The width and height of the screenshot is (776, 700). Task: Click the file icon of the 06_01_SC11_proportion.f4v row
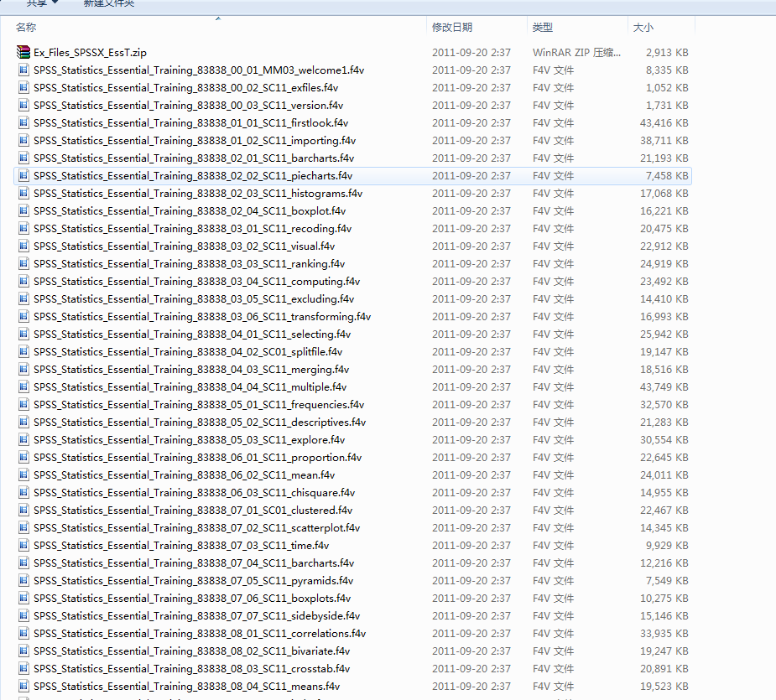23,457
